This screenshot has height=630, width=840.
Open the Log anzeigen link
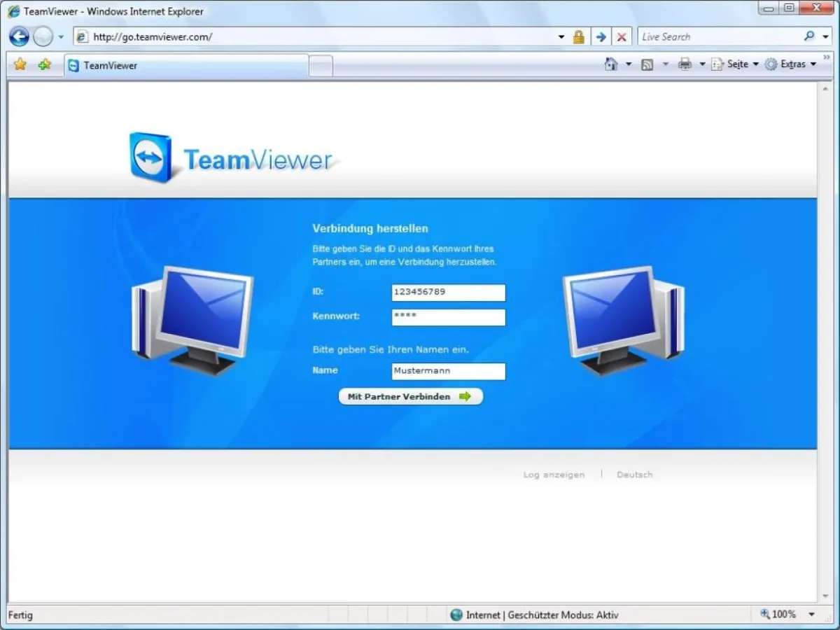point(554,474)
